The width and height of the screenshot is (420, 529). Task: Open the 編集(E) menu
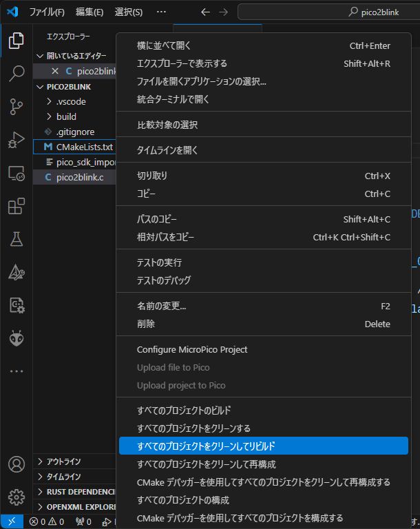pyautogui.click(x=90, y=12)
